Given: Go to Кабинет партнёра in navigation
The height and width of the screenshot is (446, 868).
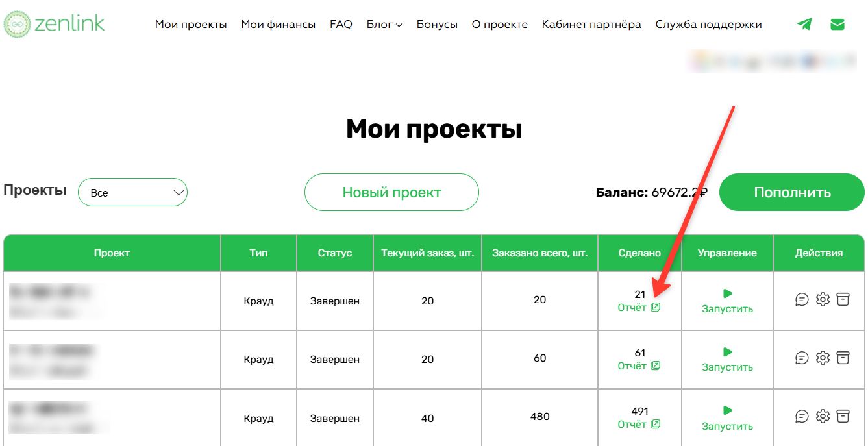Looking at the screenshot, I should pyautogui.click(x=591, y=25).
